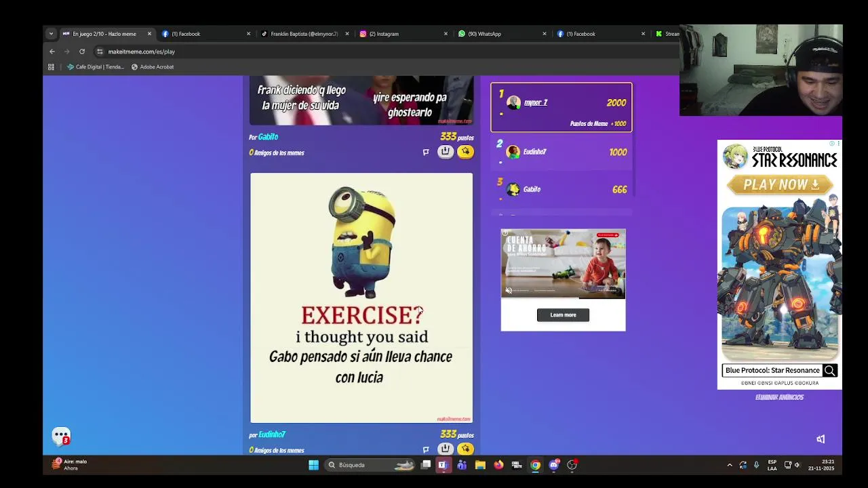Open the air quality weather widget
The image size is (868, 488).
pyautogui.click(x=71, y=465)
